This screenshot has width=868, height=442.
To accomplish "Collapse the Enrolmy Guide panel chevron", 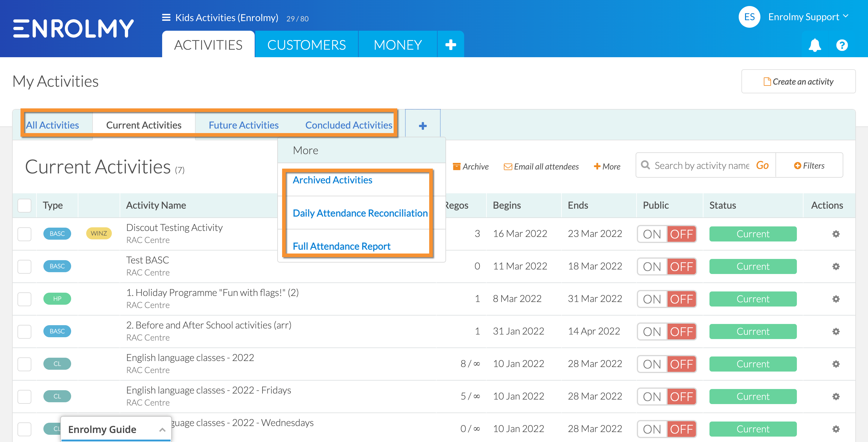I will [x=162, y=430].
